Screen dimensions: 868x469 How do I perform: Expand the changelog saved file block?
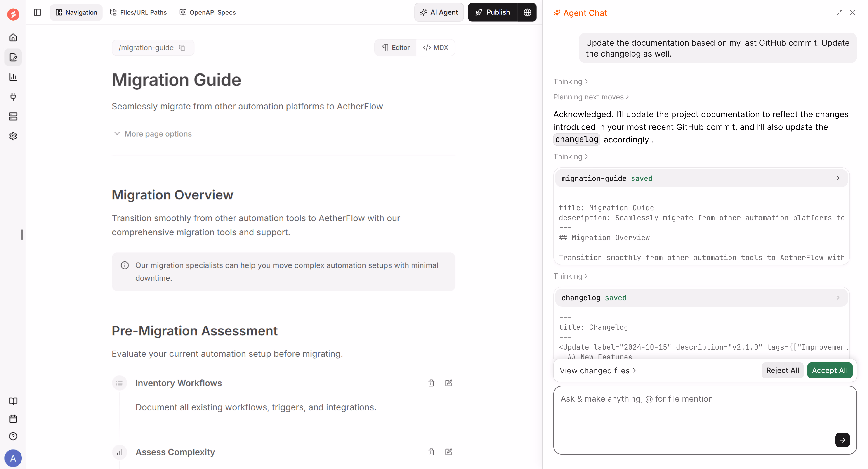(x=701, y=298)
